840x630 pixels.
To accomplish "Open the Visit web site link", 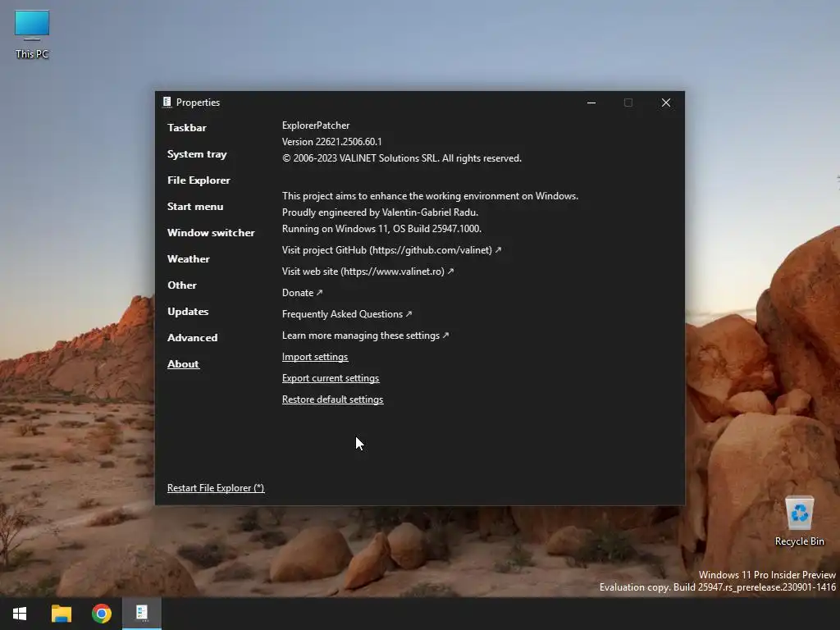I will click(368, 272).
